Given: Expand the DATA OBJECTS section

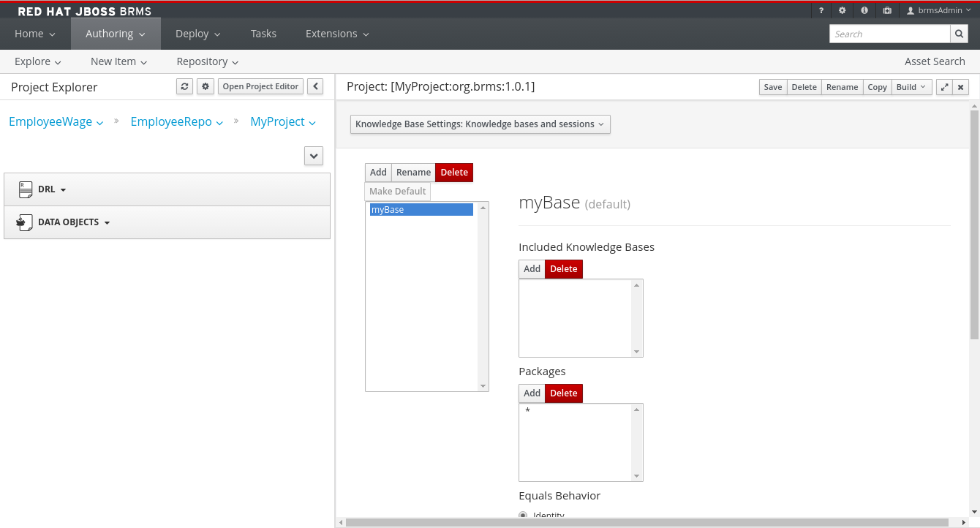Looking at the screenshot, I should [x=167, y=222].
